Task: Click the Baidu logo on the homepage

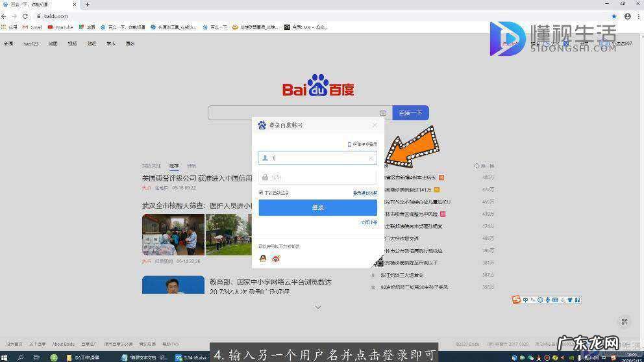Action: (318, 85)
